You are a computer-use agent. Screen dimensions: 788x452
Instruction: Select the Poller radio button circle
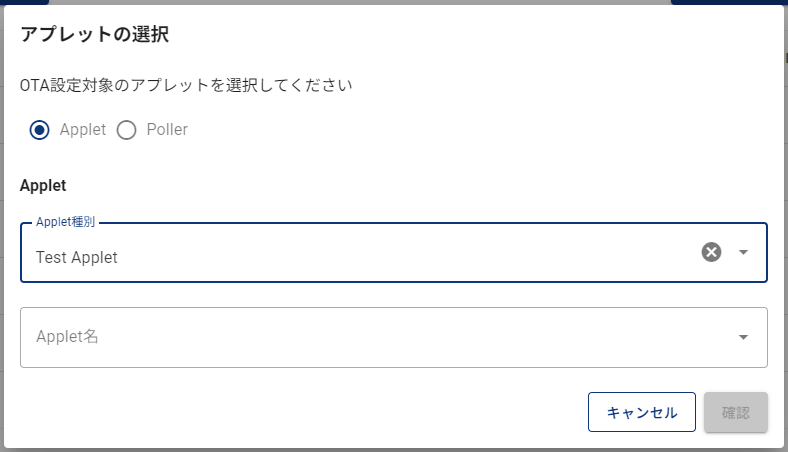126,130
